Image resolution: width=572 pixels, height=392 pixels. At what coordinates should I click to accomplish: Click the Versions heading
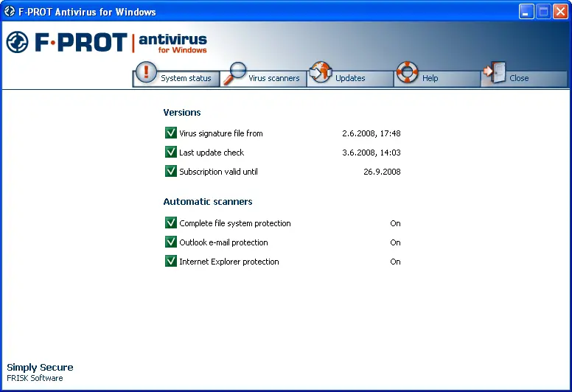181,112
